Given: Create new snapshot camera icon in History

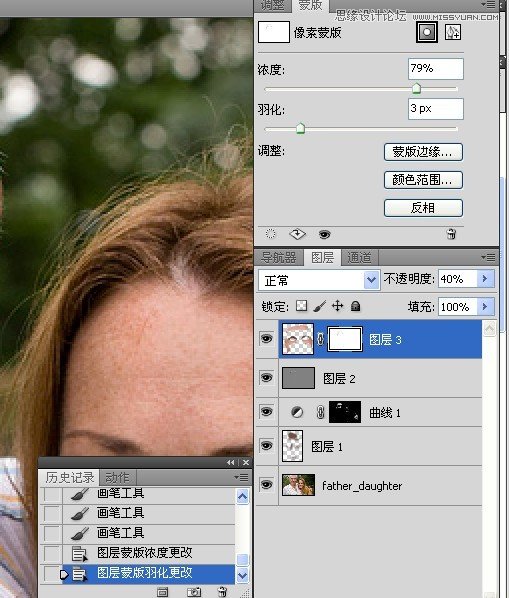Looking at the screenshot, I should [194, 592].
